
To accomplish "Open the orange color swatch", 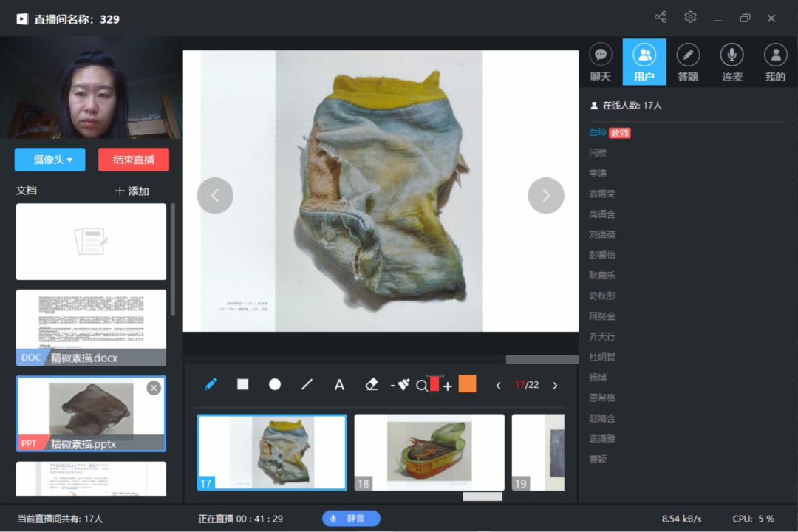I will (467, 384).
